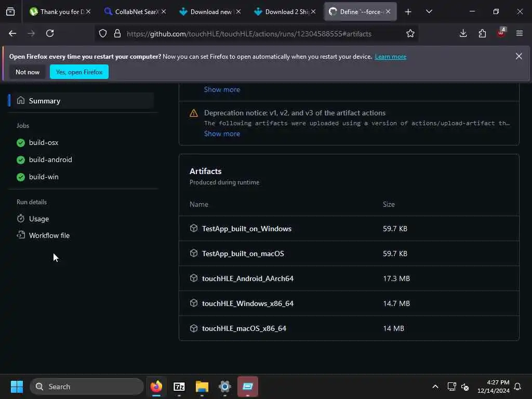532x399 pixels.
Task: Open the Workflow file link
Action: pos(49,235)
